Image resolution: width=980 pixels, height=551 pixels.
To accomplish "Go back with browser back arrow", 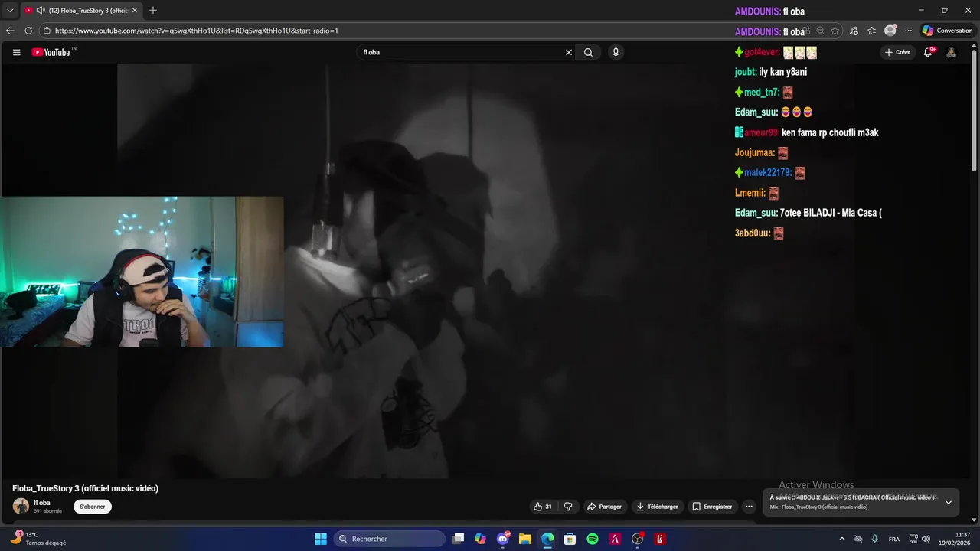I will [10, 31].
